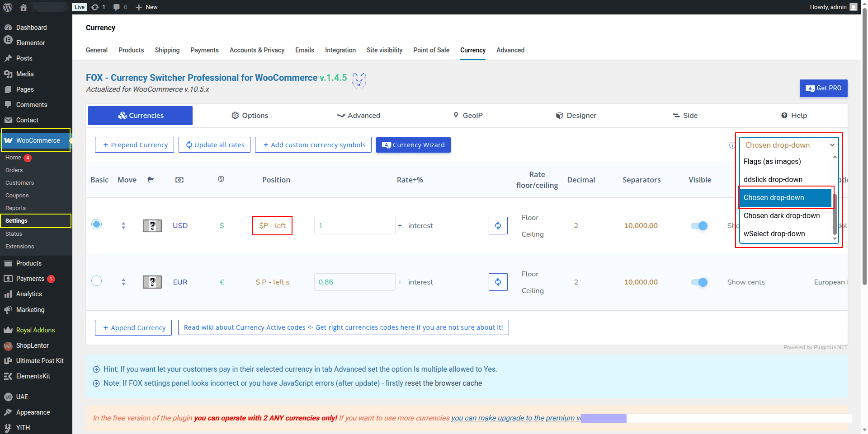868x434 pixels.
Task: Click the updates icon in admin bar
Action: pos(98,7)
